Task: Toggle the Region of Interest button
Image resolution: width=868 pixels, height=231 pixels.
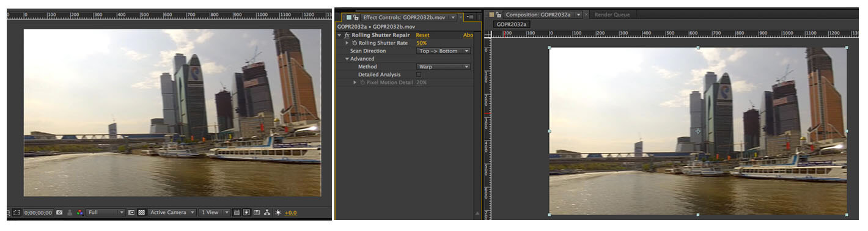Action: point(132,212)
